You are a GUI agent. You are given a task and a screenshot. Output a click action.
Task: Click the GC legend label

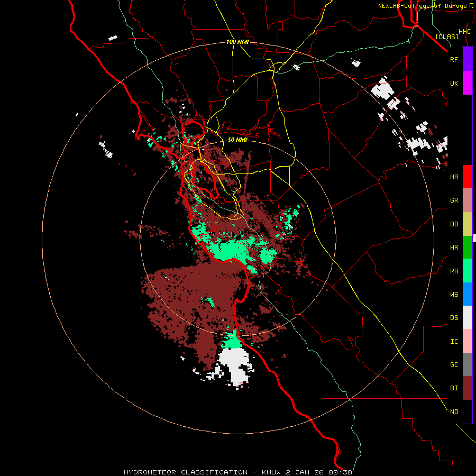(x=454, y=365)
